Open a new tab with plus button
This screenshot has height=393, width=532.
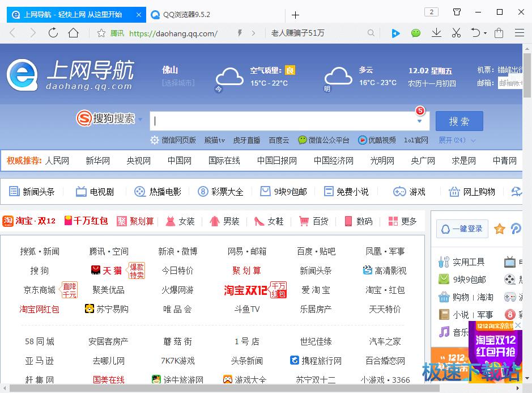click(295, 15)
